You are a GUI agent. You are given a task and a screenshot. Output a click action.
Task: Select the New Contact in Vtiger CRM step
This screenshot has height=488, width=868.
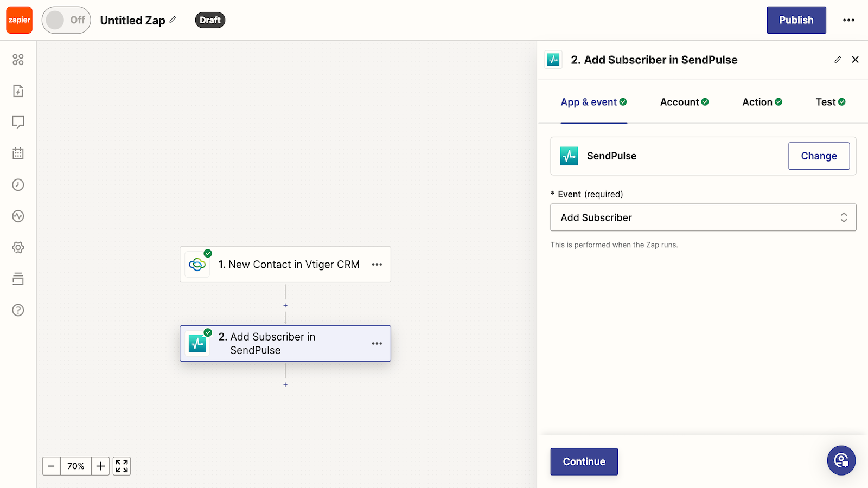tap(288, 265)
